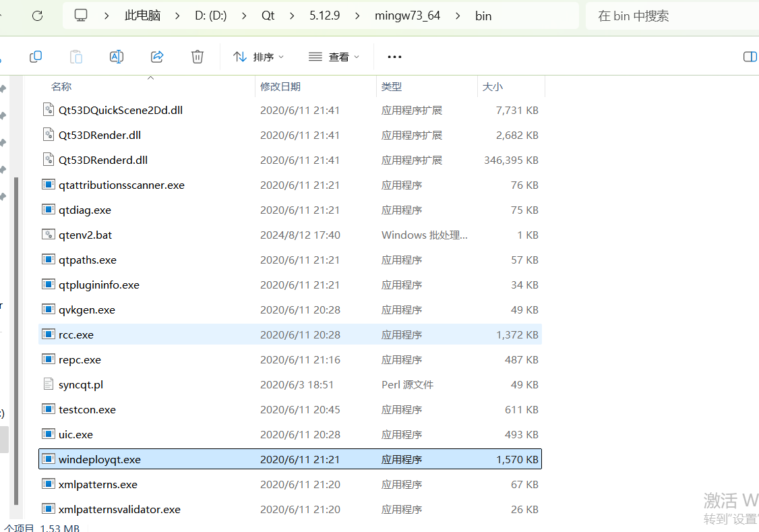
Task: Click the qtpaths.exe file icon
Action: click(x=49, y=260)
